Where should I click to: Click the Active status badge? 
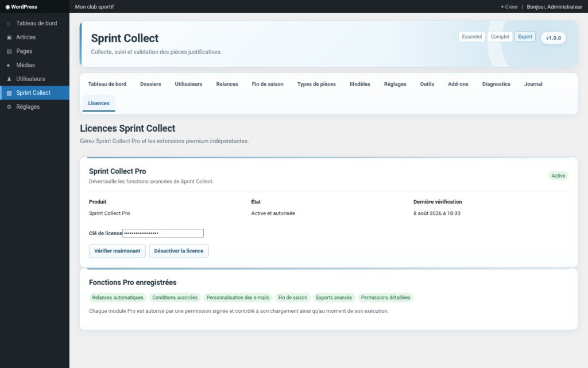tap(558, 176)
